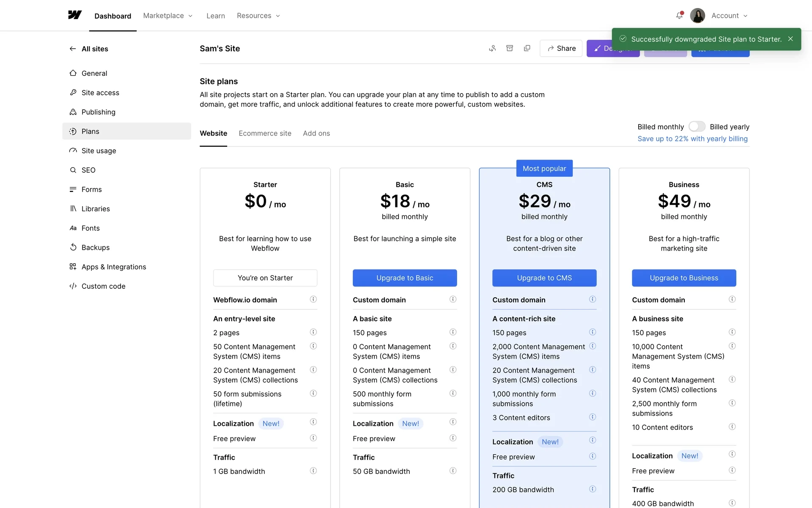Click the duplicate site icon
812x508 pixels.
point(527,48)
